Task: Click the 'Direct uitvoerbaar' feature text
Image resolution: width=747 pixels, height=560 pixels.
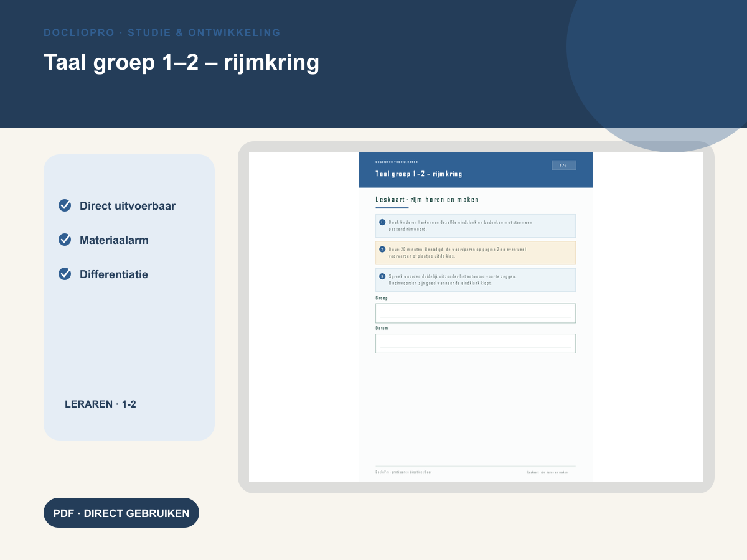Action: (128, 206)
